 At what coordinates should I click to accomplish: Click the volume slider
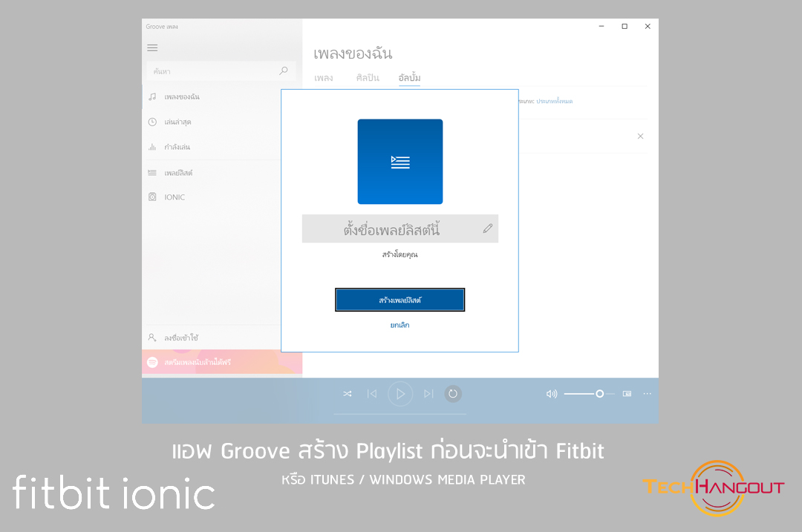pyautogui.click(x=589, y=394)
